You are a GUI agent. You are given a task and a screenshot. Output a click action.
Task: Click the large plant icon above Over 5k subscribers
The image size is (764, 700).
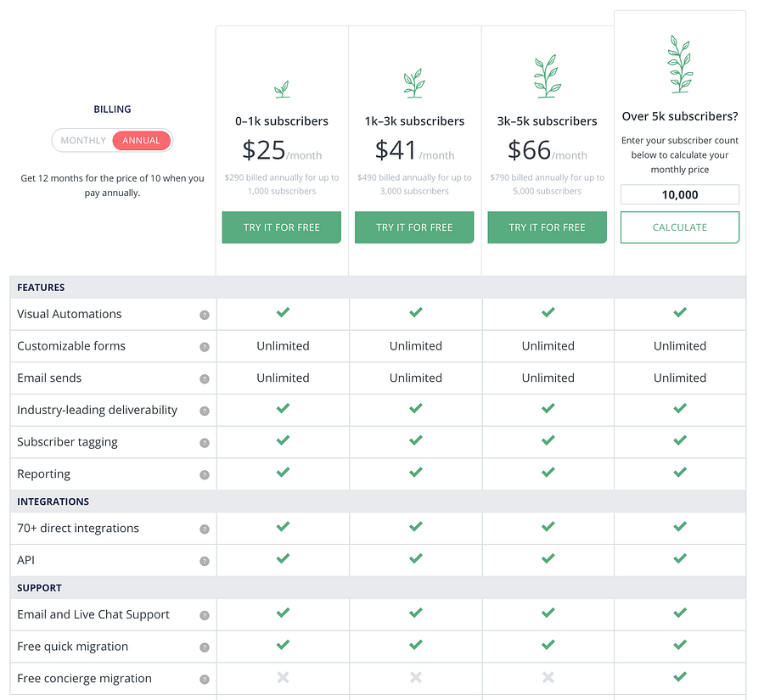(x=679, y=64)
